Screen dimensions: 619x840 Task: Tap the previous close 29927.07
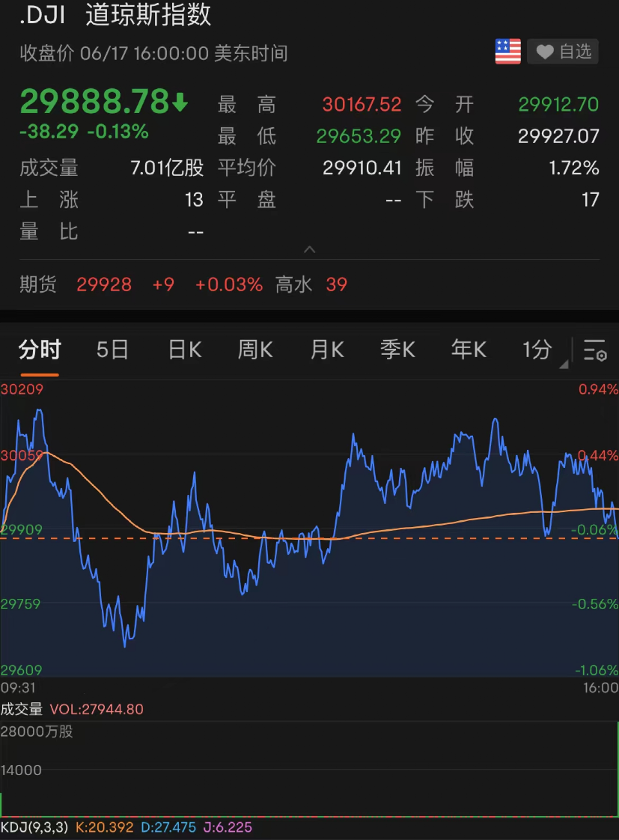click(x=558, y=136)
